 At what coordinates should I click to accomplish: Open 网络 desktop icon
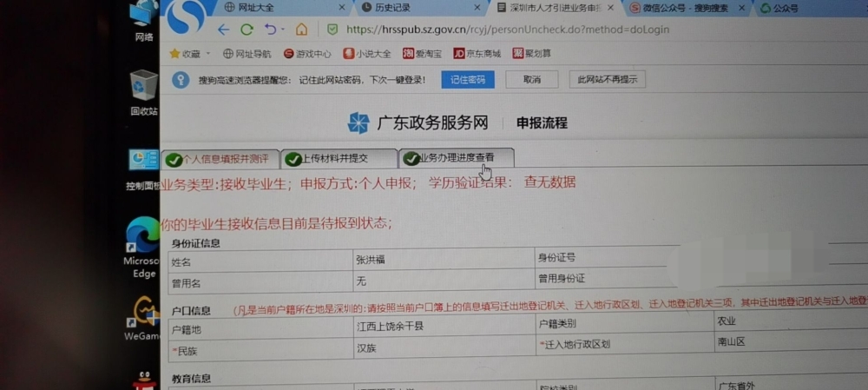[143, 23]
